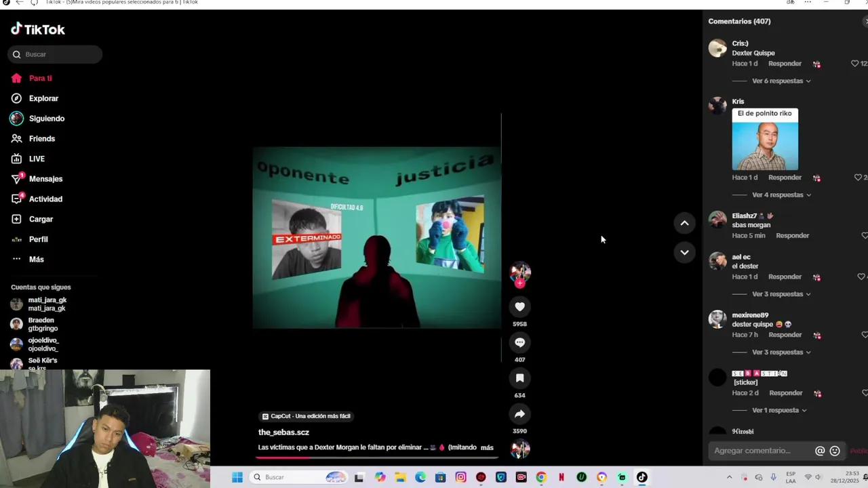Reply to ael ec comment
Screen dimensions: 868x488
(x=785, y=277)
